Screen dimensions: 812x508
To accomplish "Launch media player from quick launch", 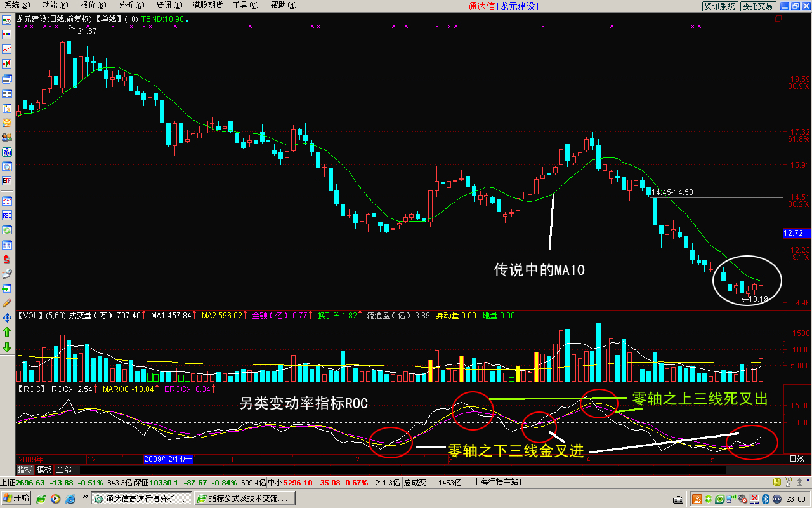I will pos(55,499).
